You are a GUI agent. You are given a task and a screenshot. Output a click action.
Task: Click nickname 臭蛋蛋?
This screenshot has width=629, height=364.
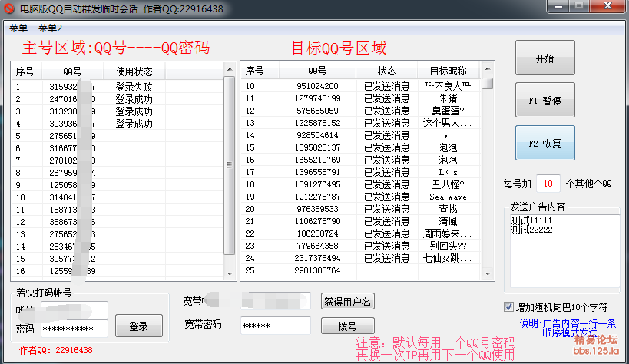448,111
